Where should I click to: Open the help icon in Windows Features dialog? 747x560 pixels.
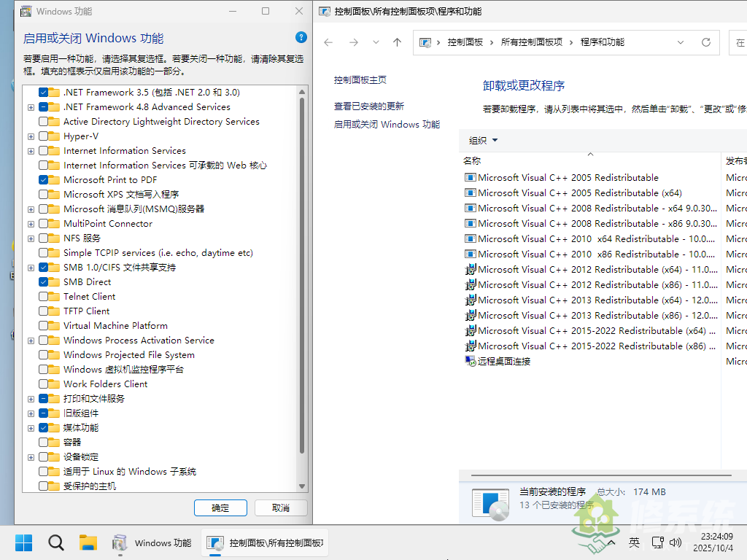tap(301, 37)
